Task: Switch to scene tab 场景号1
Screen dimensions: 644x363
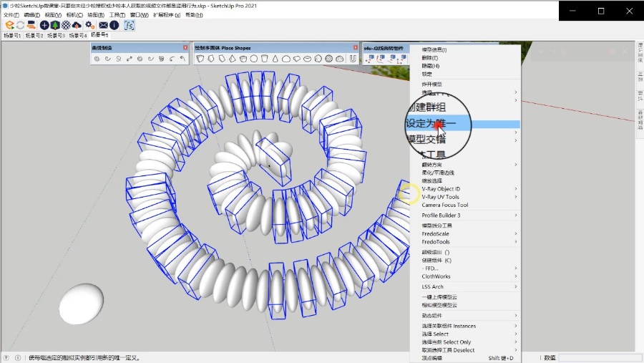Action: coord(12,36)
